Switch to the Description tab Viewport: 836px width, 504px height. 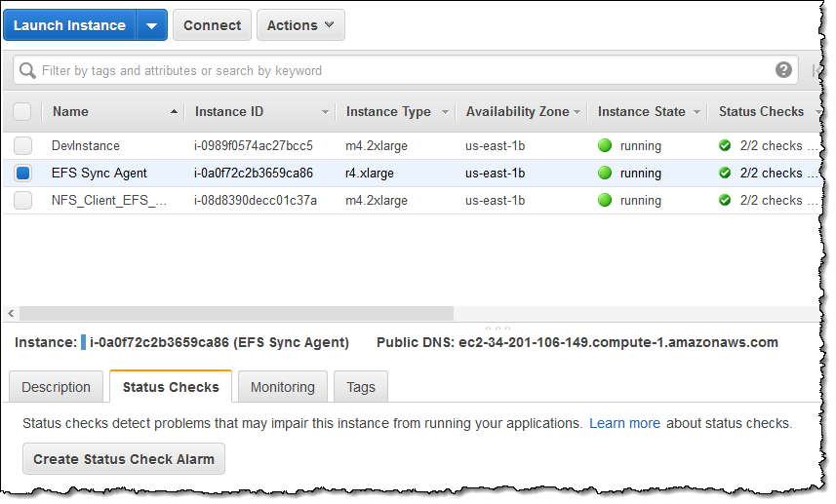tap(56, 387)
